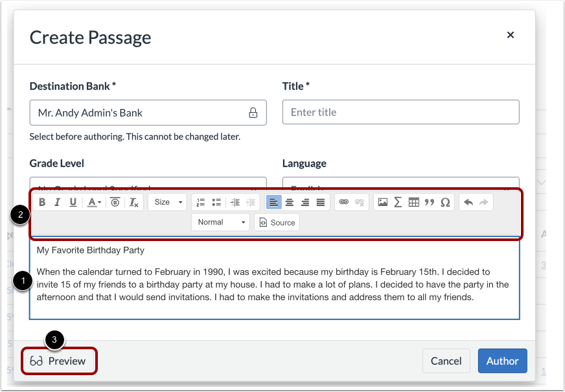Insert a table
565x392 pixels.
[413, 202]
